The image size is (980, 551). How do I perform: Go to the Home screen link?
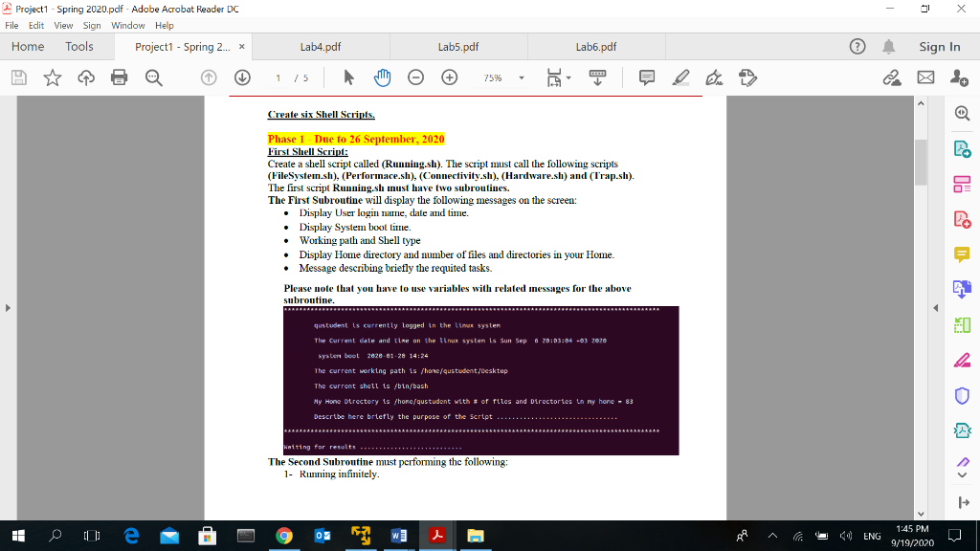tap(27, 45)
